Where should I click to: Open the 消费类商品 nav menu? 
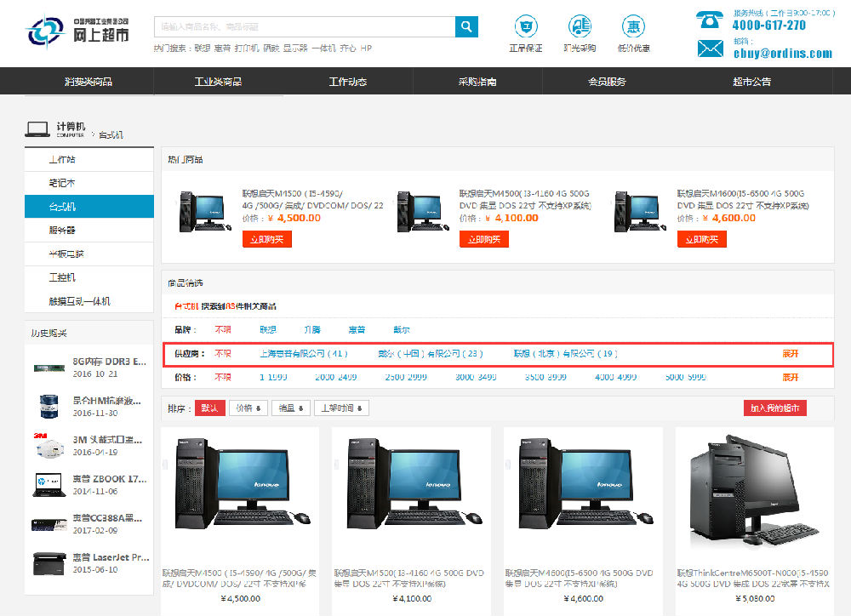pyautogui.click(x=89, y=82)
